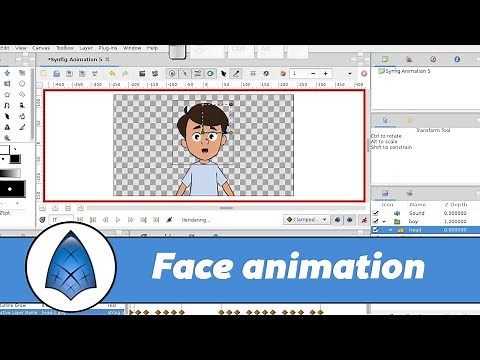Image resolution: width=480 pixels, height=360 pixels.
Task: Click the Open file toolbar icon
Action: (57, 73)
